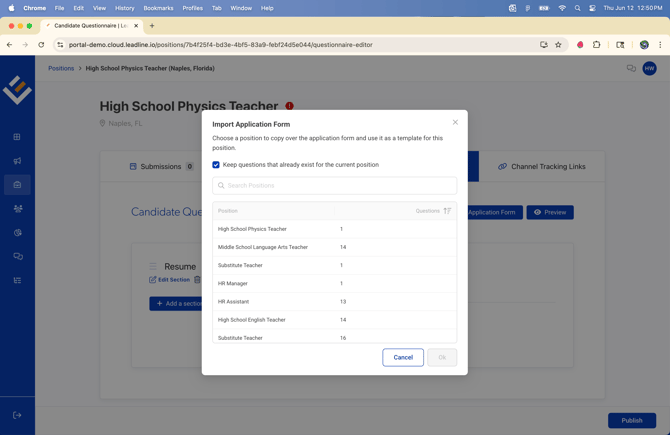Image resolution: width=670 pixels, height=435 pixels.
Task: Close the Import Application Form dialog
Action: tap(455, 123)
